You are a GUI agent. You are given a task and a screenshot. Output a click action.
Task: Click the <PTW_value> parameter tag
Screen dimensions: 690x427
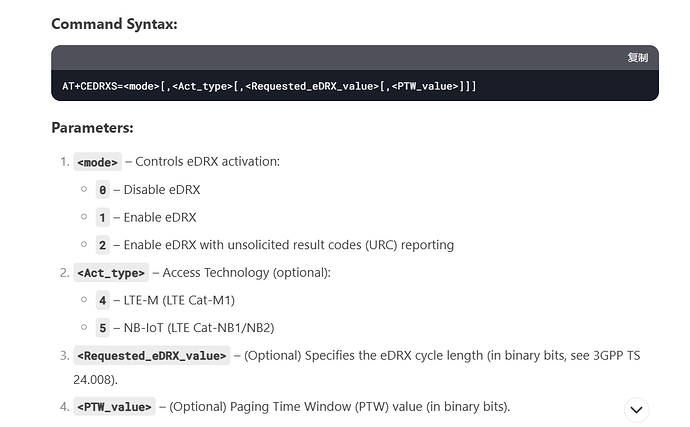pos(114,407)
